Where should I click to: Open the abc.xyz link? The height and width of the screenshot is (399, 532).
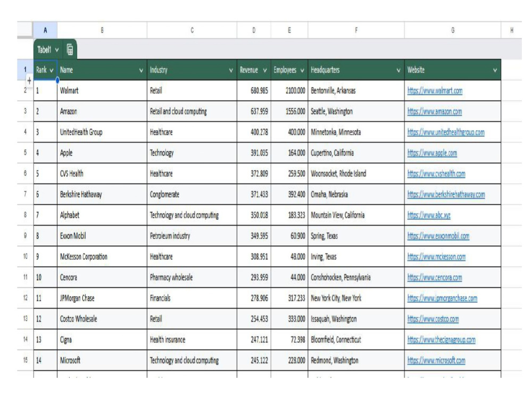tap(429, 215)
